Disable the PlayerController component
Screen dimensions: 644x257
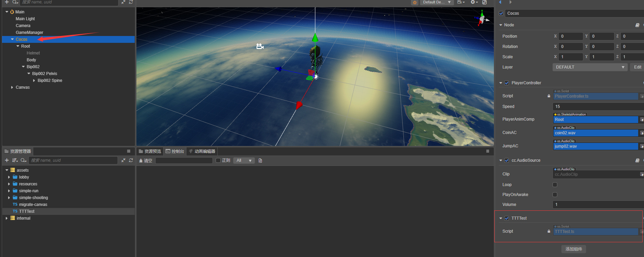(x=507, y=83)
